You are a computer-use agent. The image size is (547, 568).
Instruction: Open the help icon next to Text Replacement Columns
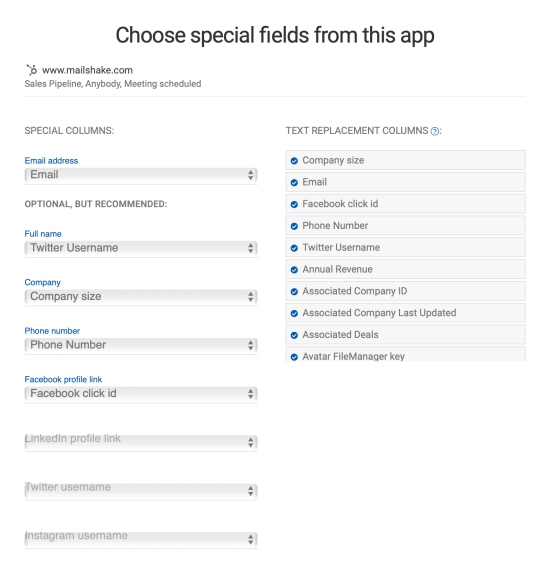tap(434, 131)
